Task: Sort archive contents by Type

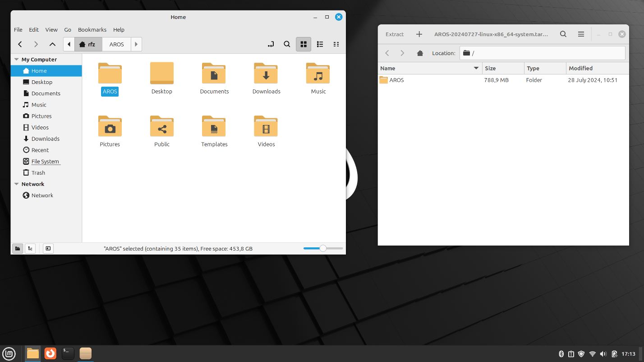Action: click(545, 68)
